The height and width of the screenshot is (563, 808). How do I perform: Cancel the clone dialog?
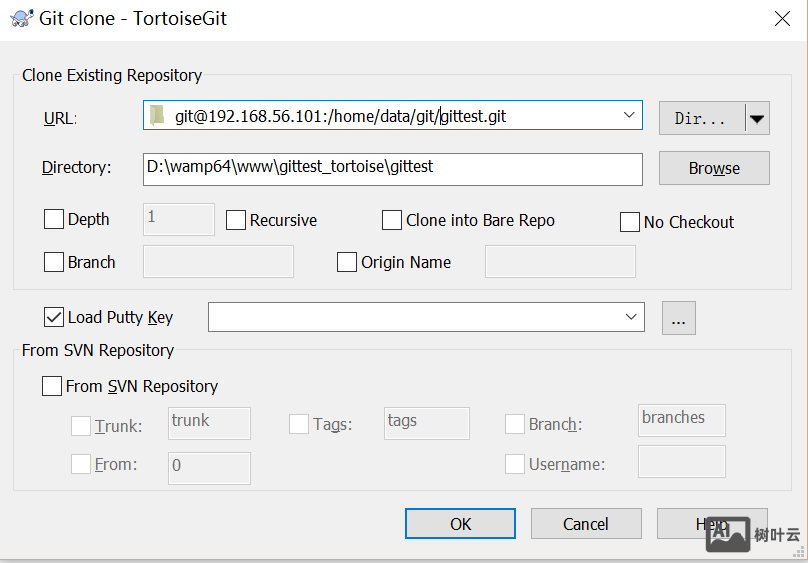[x=585, y=524]
